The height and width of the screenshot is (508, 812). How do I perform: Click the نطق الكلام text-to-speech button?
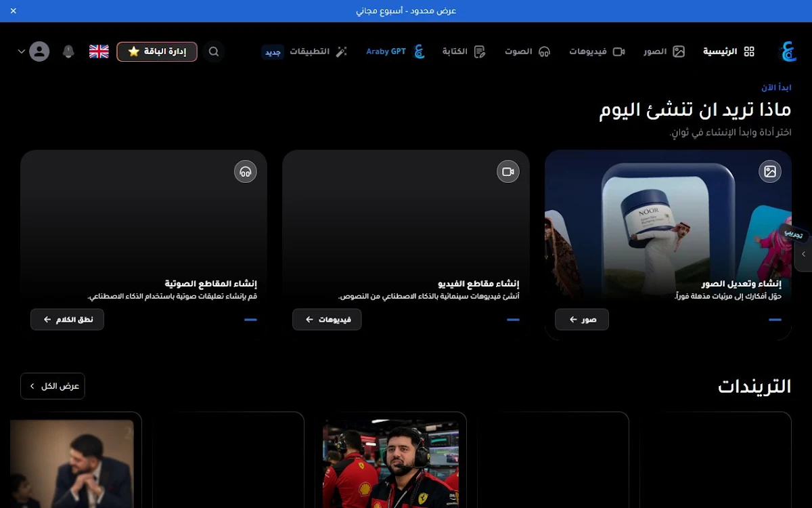tap(67, 320)
